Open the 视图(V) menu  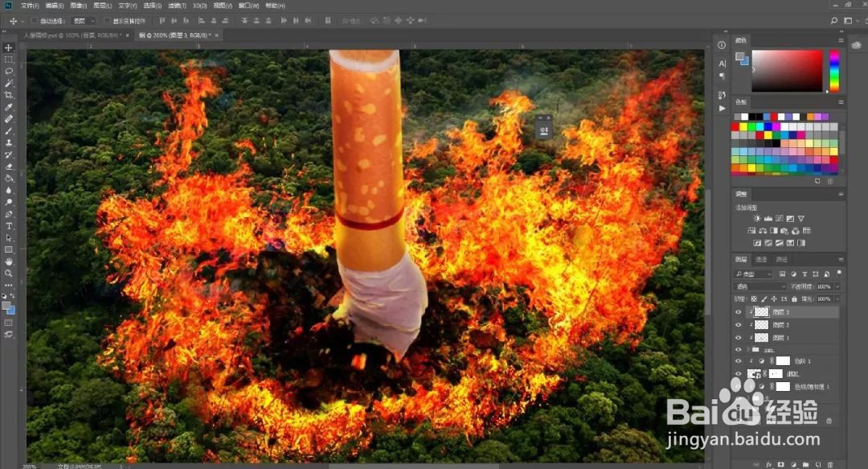[223, 6]
